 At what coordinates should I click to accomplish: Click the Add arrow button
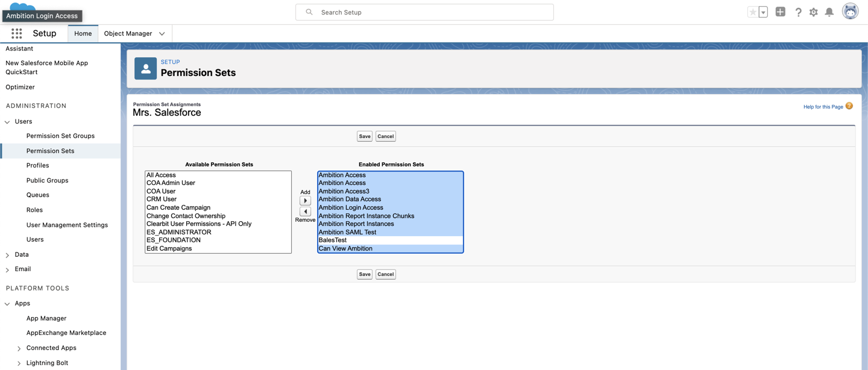305,201
